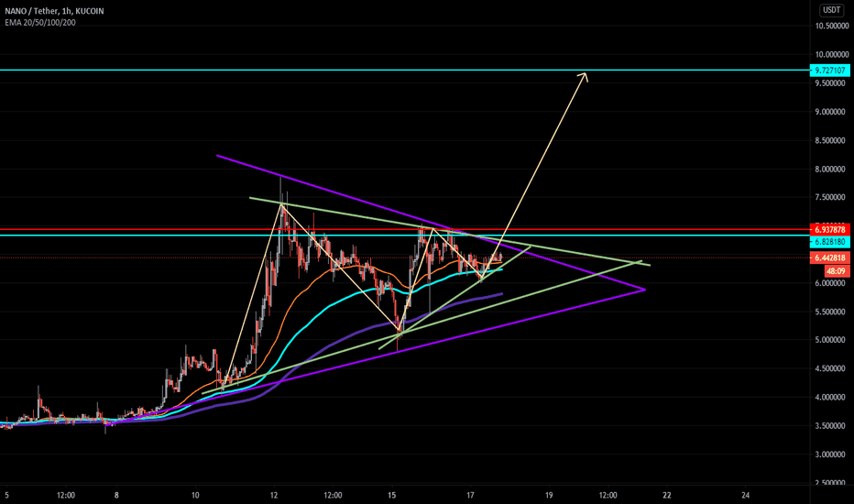
Task: Click date label 22 on time axis
Action: tap(667, 495)
